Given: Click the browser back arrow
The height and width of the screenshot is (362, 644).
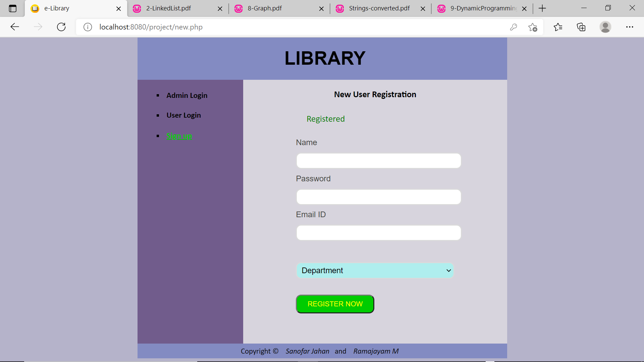Looking at the screenshot, I should [15, 27].
